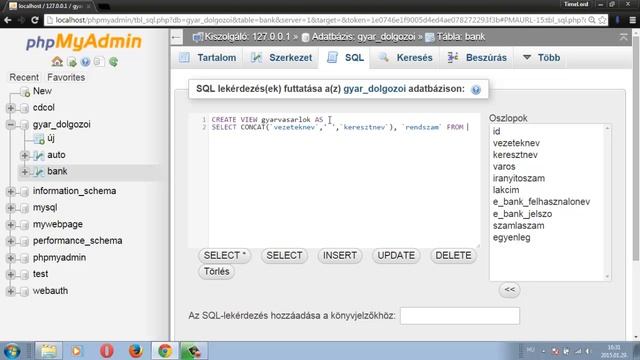640x360 pixels.
Task: Click the browser back arrow
Action: tap(8, 20)
